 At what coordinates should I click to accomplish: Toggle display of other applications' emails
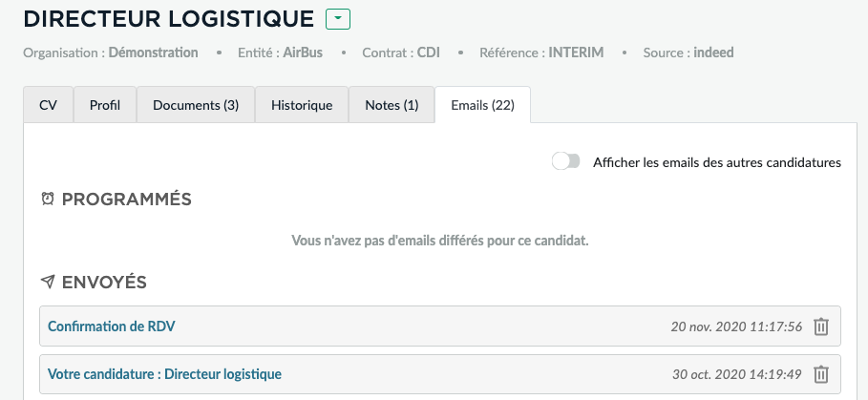click(566, 161)
